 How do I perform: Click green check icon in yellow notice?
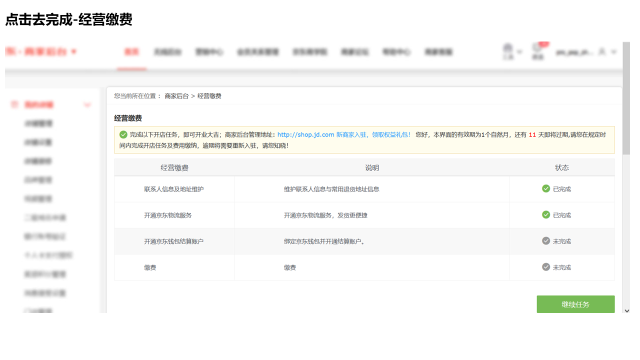pyautogui.click(x=123, y=135)
